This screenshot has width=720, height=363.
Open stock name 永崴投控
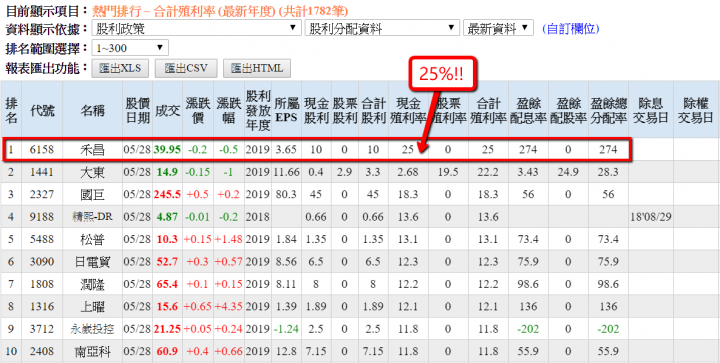92,329
